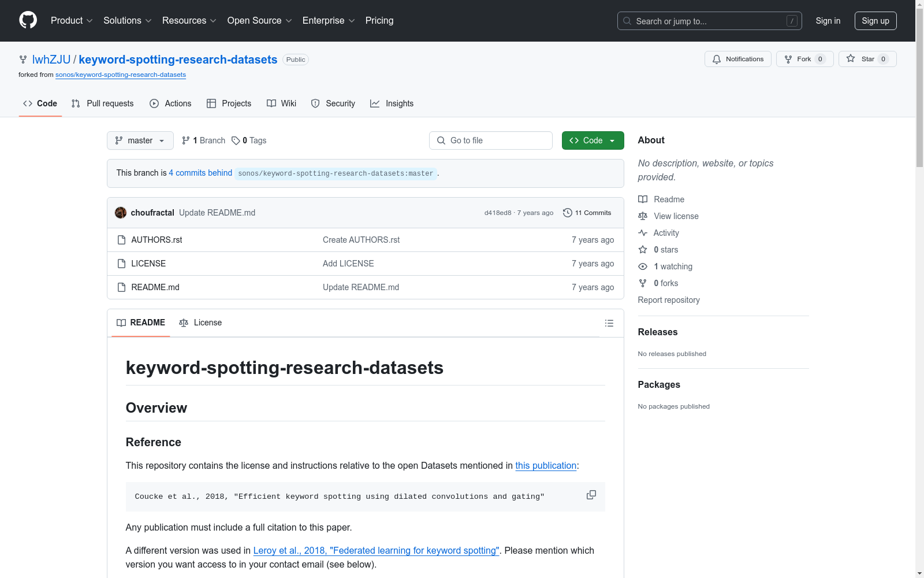Open the Create AUTHORS.rst commit message
Viewport: 924px width, 578px height.
coord(361,240)
